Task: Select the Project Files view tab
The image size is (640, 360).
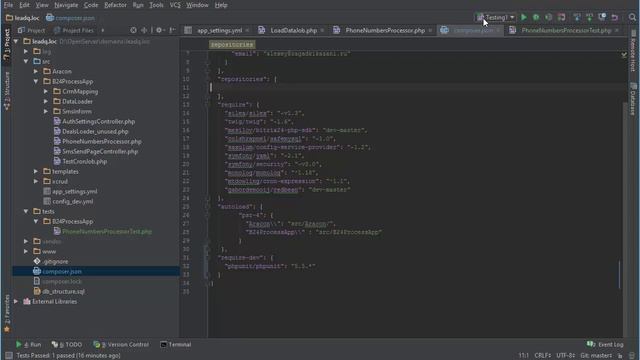Action: 73,31
